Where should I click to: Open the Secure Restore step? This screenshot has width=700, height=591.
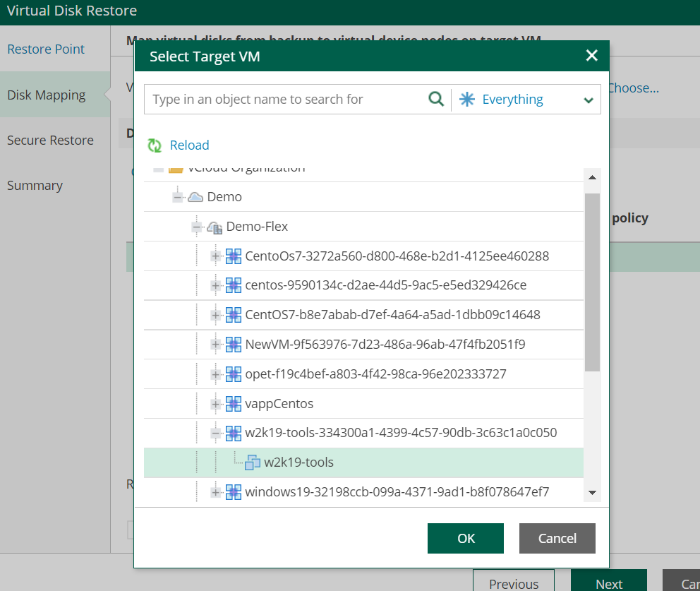coord(50,141)
